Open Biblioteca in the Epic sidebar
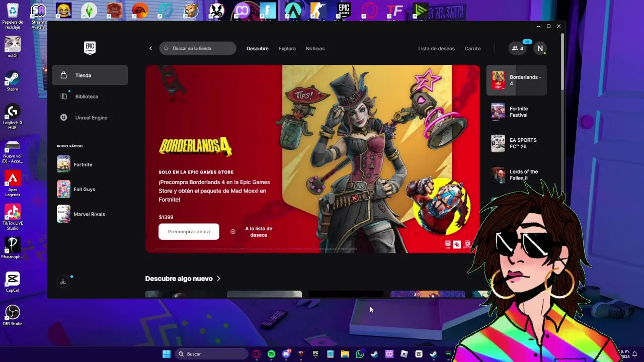The image size is (644, 362). coord(90,97)
